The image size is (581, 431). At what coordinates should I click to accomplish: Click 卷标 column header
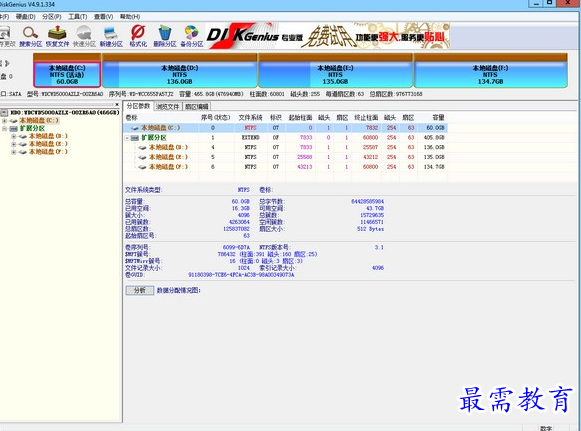coord(132,118)
